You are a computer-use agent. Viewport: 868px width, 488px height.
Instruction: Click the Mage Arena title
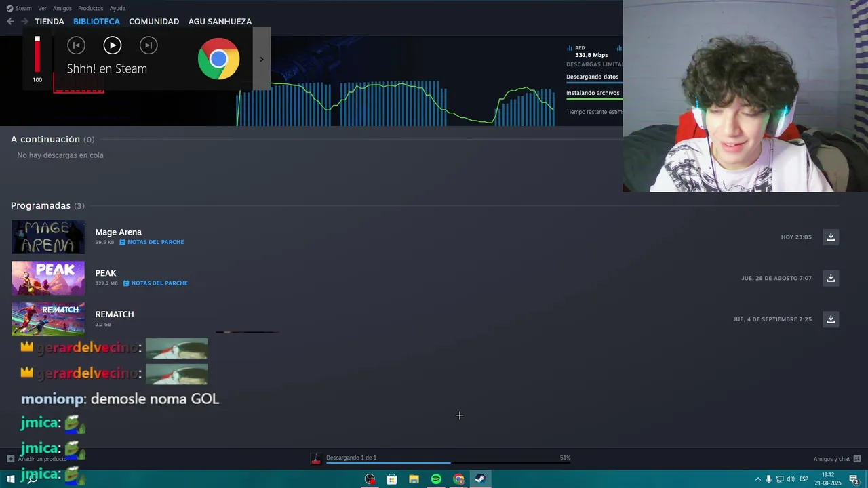coord(119,232)
